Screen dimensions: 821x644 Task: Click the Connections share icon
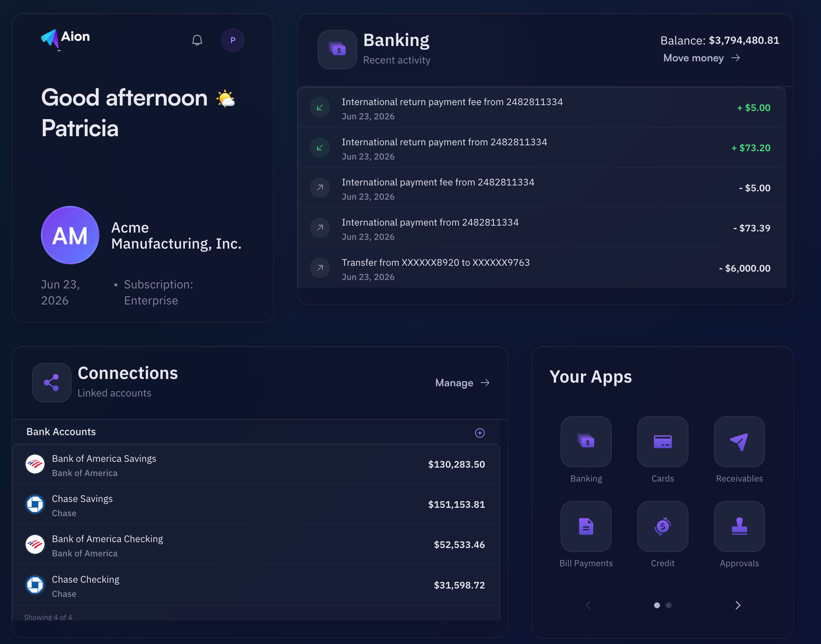point(51,383)
